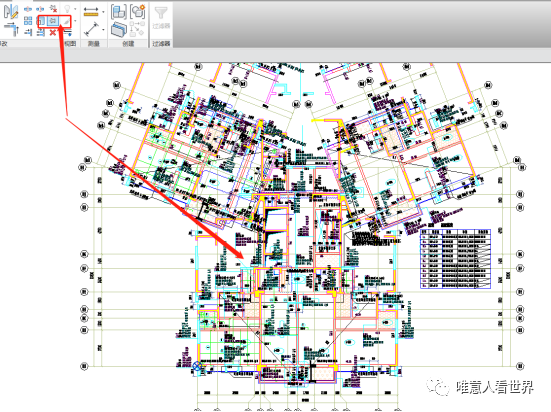This screenshot has height=412, width=551.
Task: Click the 过滤器 panel label
Action: click(161, 44)
